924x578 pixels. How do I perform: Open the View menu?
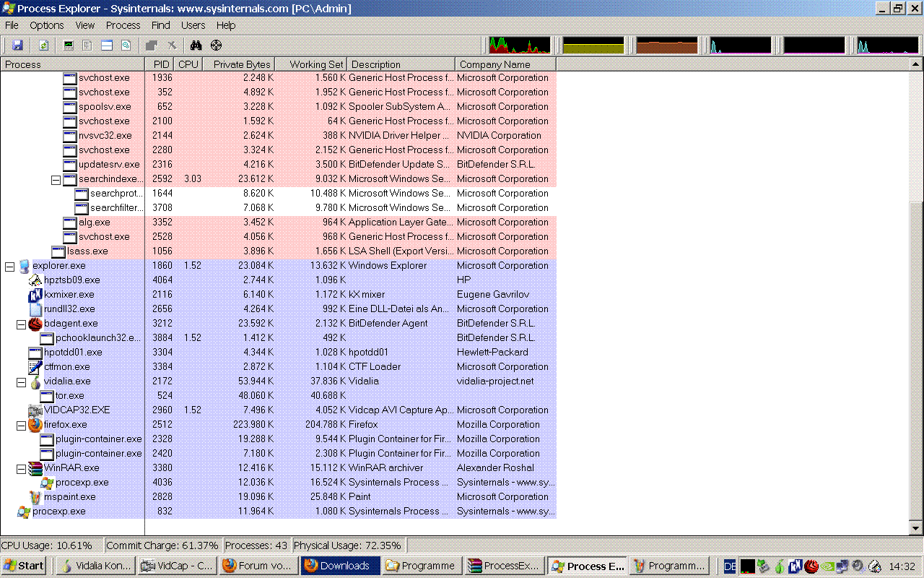coord(85,25)
